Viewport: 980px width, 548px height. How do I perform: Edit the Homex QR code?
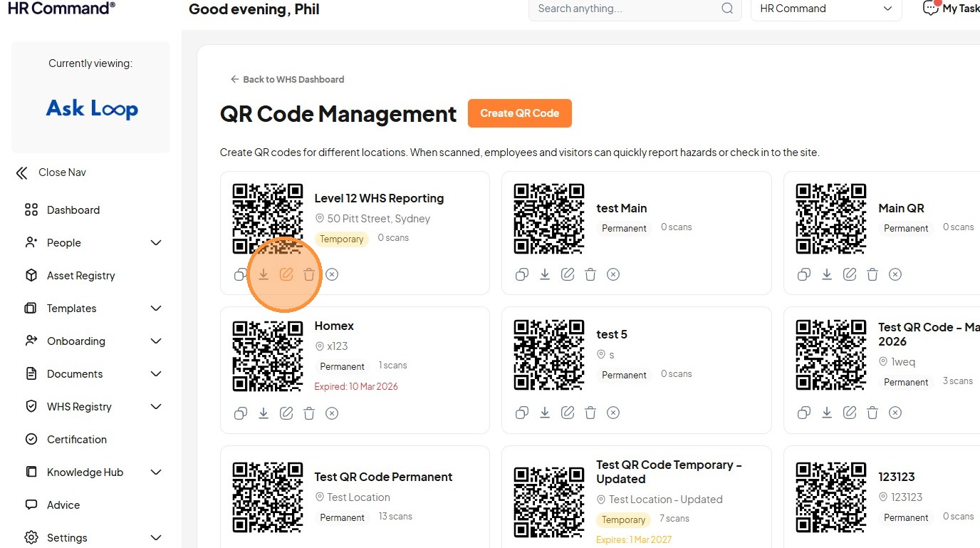(x=286, y=413)
